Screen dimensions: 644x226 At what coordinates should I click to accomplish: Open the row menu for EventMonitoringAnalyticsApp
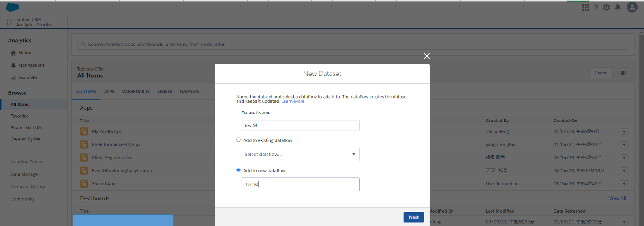click(x=624, y=170)
